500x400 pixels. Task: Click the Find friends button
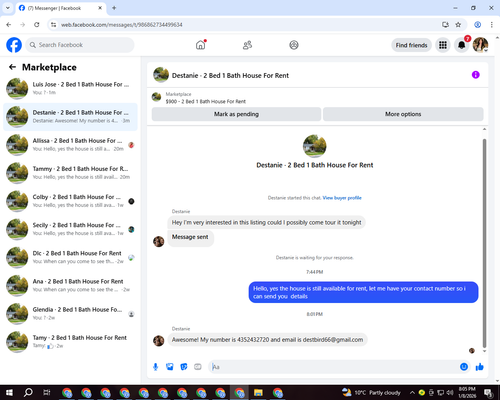(411, 45)
